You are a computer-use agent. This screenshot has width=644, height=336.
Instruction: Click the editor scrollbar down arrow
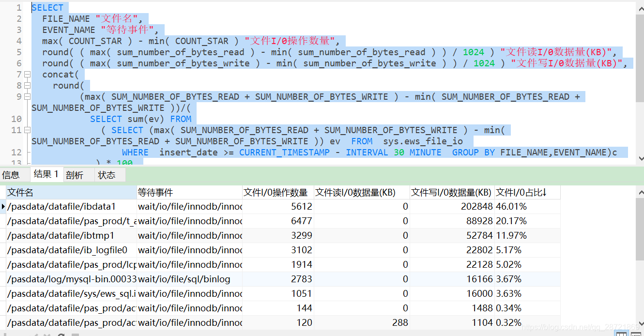[x=640, y=158]
